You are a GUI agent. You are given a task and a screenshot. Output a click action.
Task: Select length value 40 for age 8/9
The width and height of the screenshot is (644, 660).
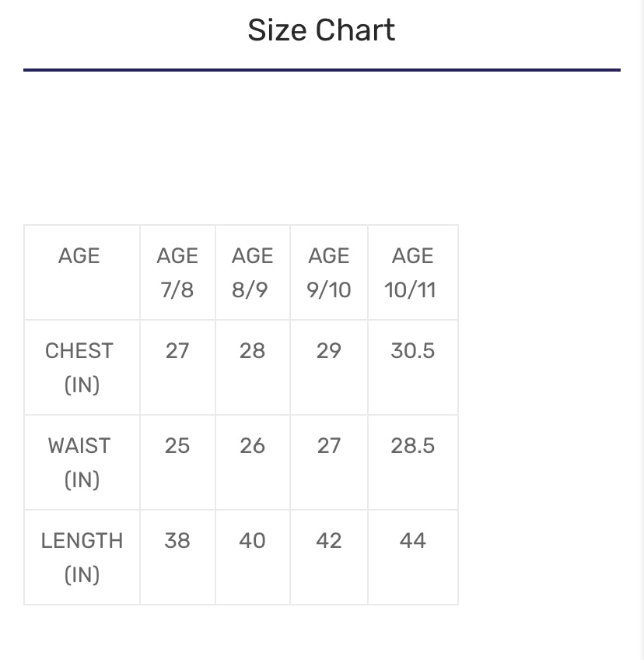252,541
